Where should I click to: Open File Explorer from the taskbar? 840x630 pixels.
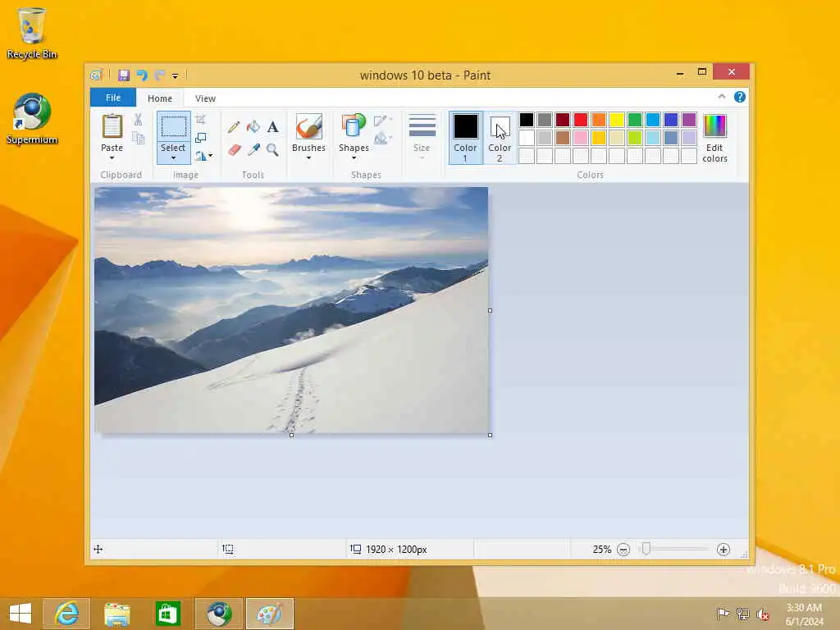pyautogui.click(x=116, y=614)
